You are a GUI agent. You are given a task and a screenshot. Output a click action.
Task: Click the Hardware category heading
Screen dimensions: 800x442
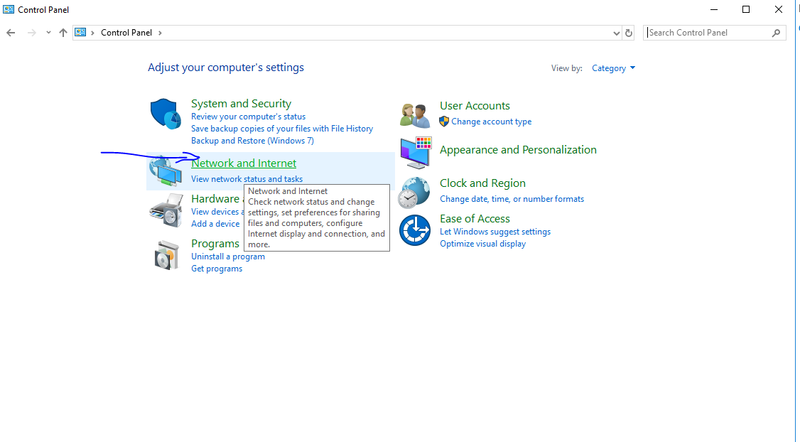click(x=215, y=199)
